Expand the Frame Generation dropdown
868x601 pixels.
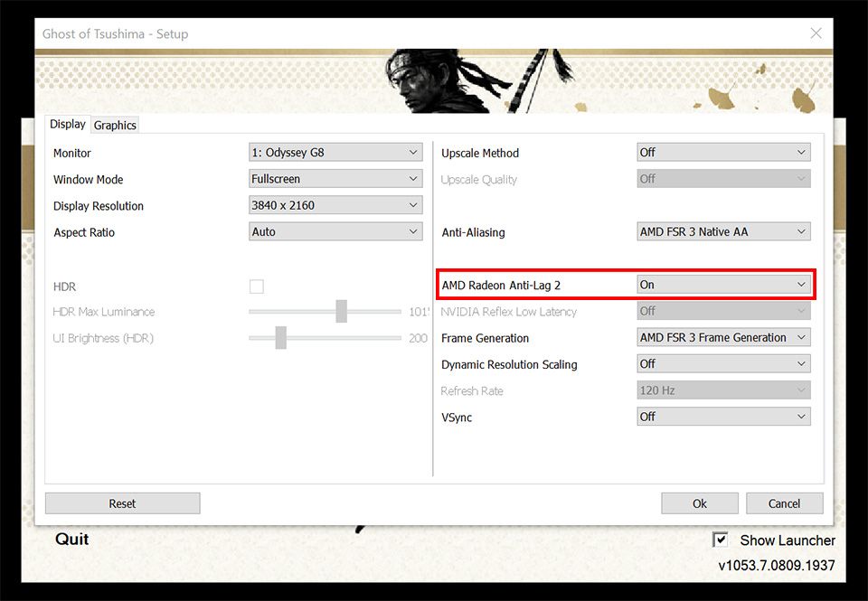pos(723,337)
